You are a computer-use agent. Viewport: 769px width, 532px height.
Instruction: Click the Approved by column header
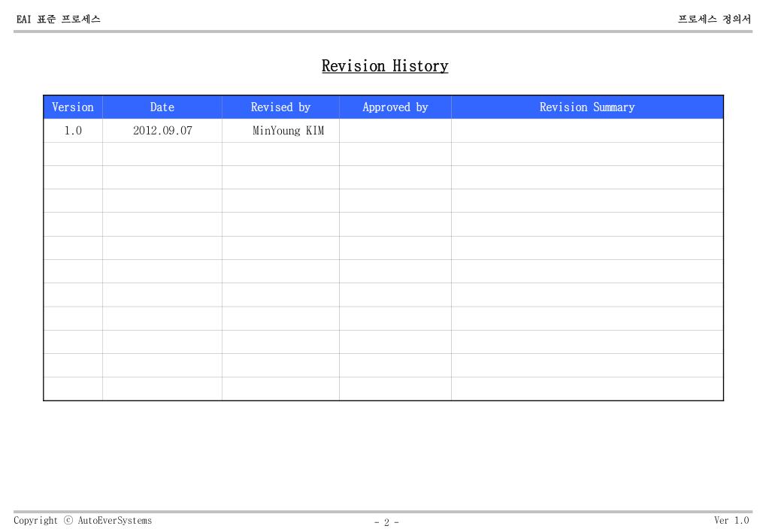[x=395, y=107]
